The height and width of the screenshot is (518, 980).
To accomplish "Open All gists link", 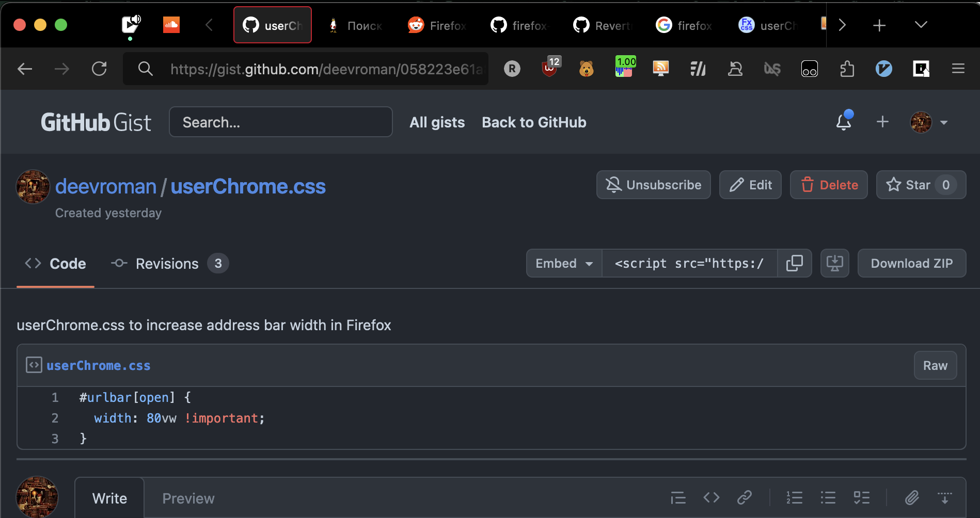I will (x=437, y=122).
